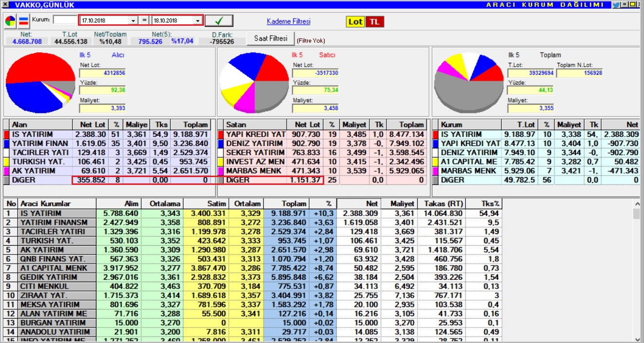Sort by the Satan column header
This screenshot has width=644, height=343.
tap(256, 125)
